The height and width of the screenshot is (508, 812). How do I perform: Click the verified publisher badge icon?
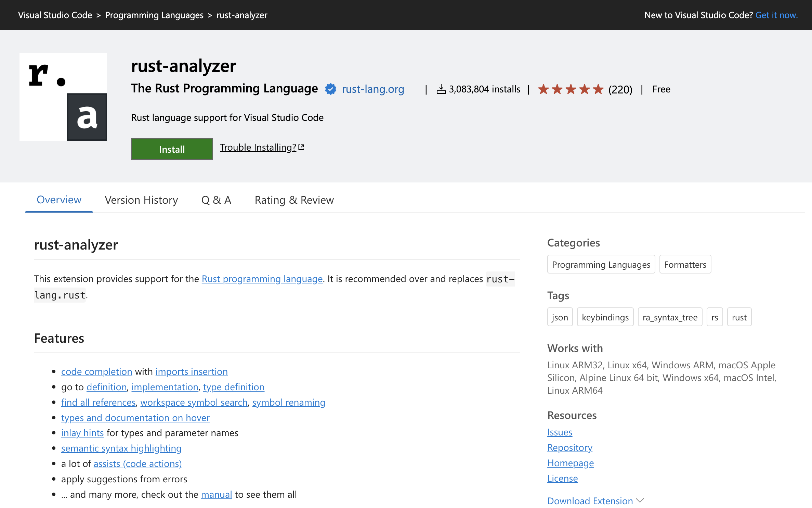(330, 89)
